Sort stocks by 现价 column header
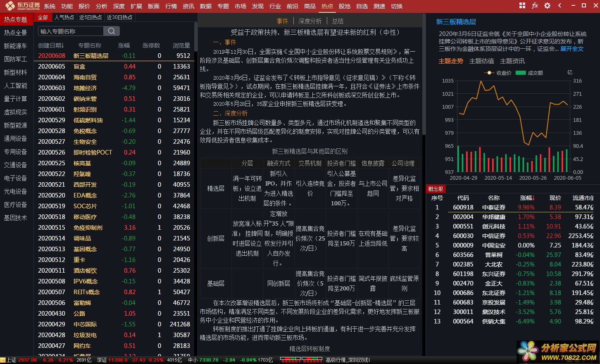This screenshot has width=600, height=364. 555,198
